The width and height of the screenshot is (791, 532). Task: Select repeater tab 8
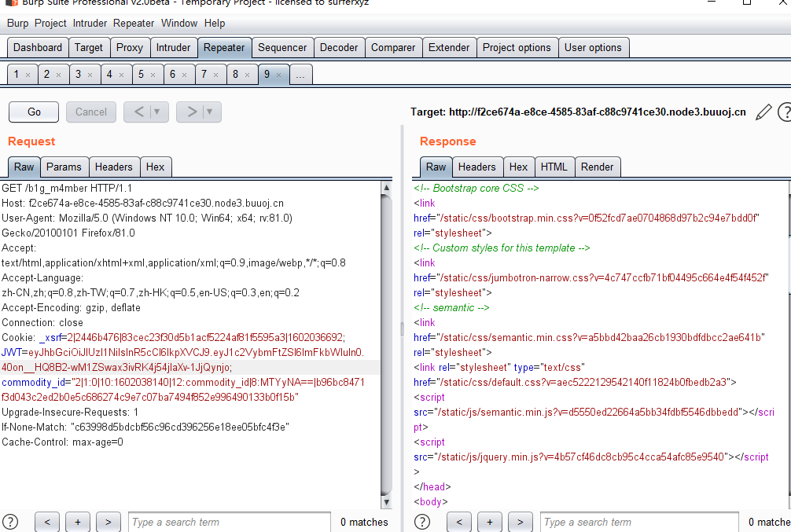tap(235, 75)
